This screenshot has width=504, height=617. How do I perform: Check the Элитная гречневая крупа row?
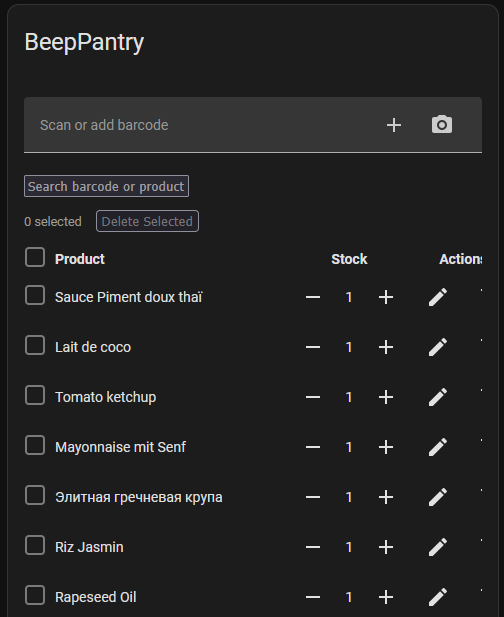(35, 495)
